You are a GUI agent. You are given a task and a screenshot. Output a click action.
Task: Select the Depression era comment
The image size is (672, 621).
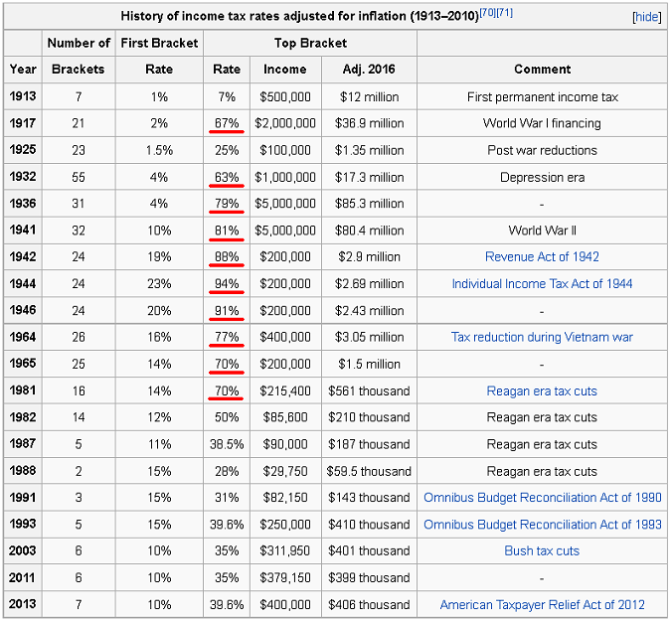click(542, 177)
